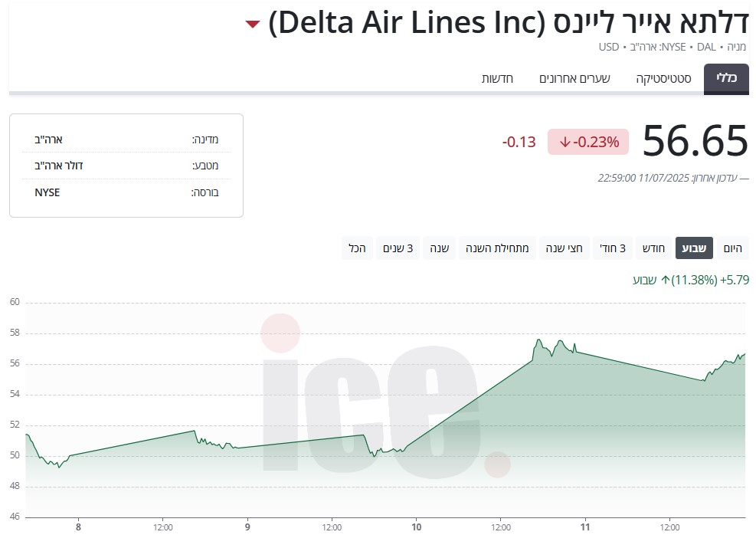Select the שבוע (week) chart range
The image size is (756, 535).
pyautogui.click(x=694, y=248)
